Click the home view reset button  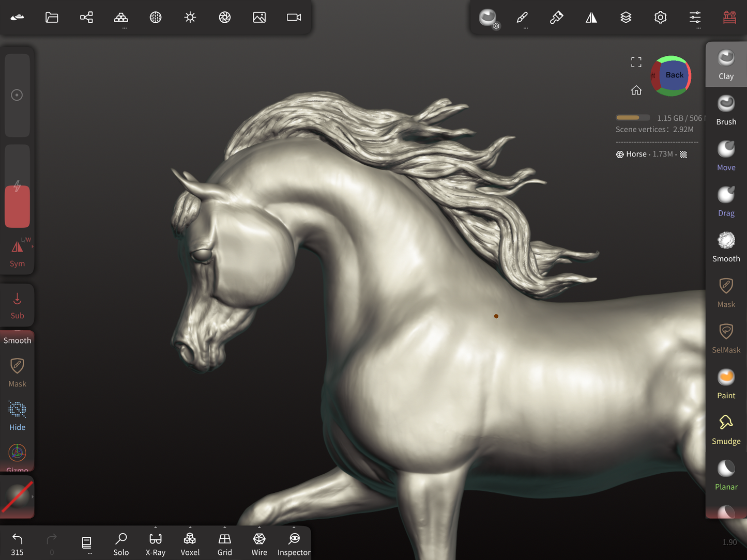click(636, 90)
